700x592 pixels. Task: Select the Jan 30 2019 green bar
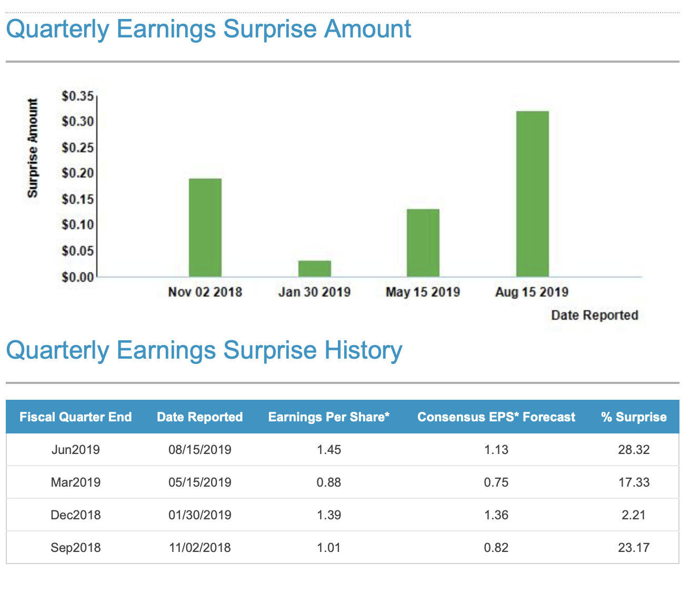tap(315, 269)
